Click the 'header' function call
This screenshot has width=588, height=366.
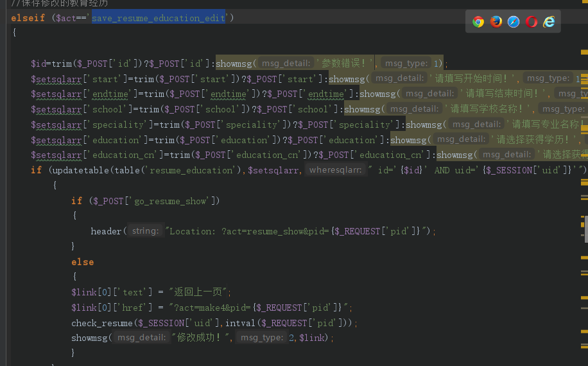(x=106, y=231)
